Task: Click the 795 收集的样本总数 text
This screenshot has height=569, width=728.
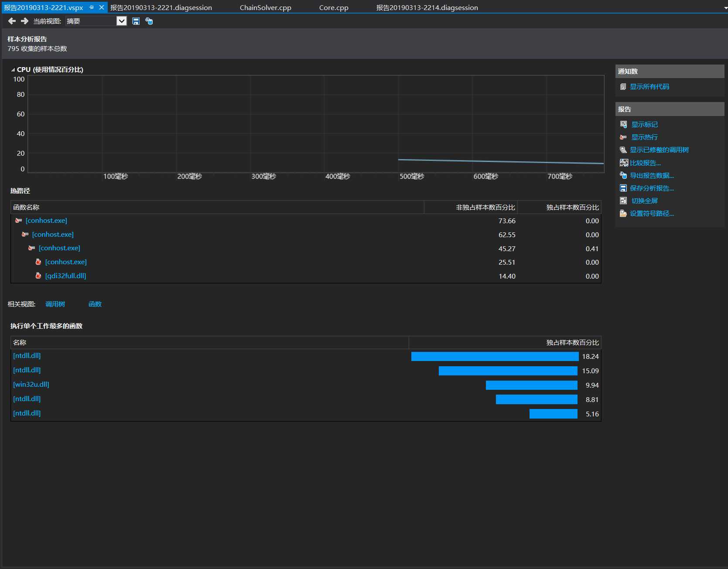Action: point(37,49)
